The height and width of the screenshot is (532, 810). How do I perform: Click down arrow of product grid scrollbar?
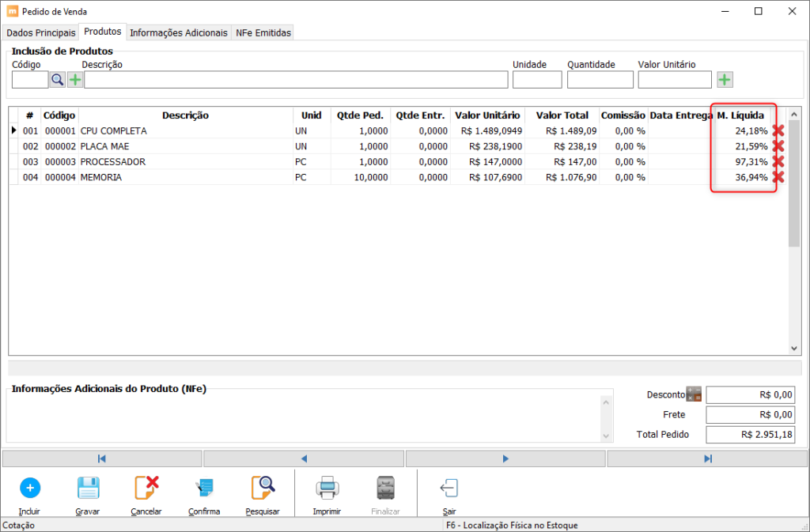pos(794,349)
